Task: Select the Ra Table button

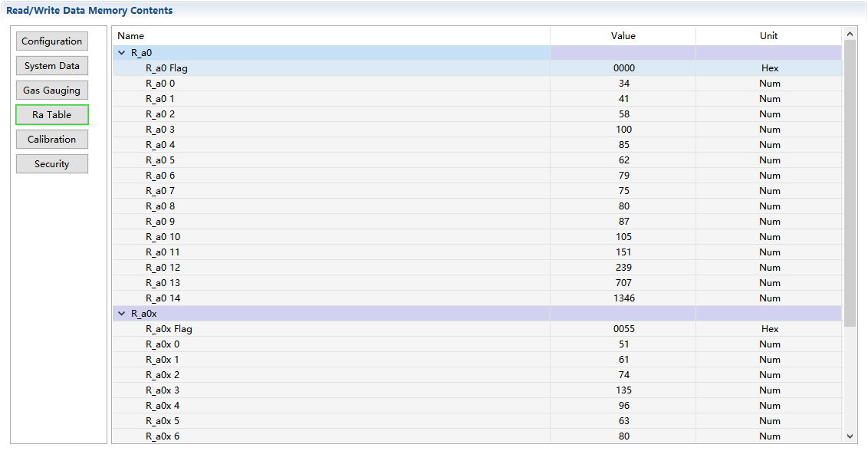Action: coord(51,115)
